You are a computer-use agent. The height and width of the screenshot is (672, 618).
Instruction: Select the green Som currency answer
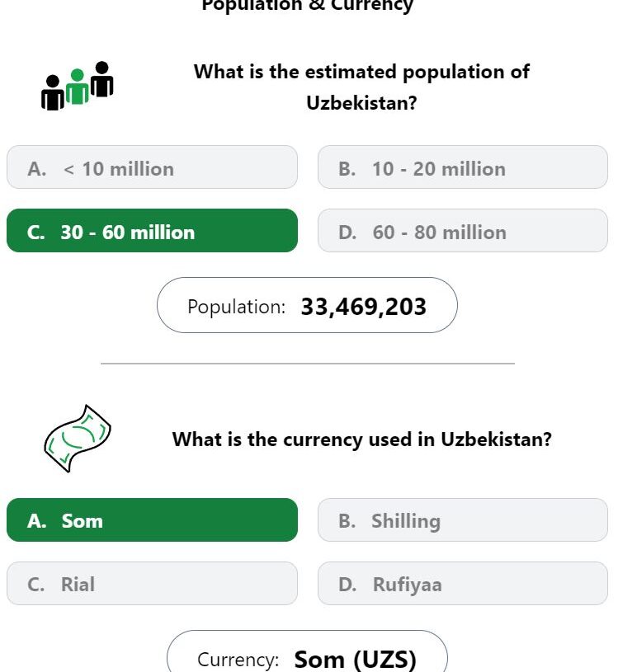[153, 519]
